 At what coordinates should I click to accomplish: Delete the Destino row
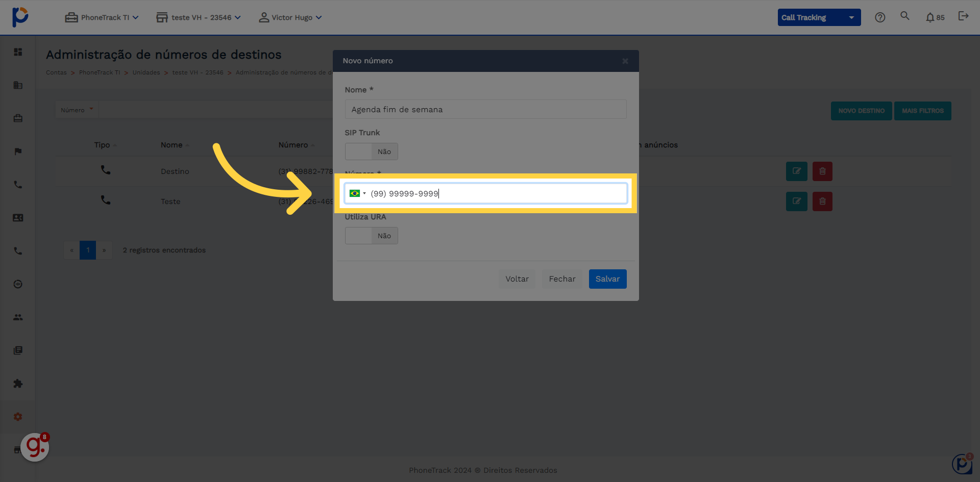pyautogui.click(x=822, y=171)
